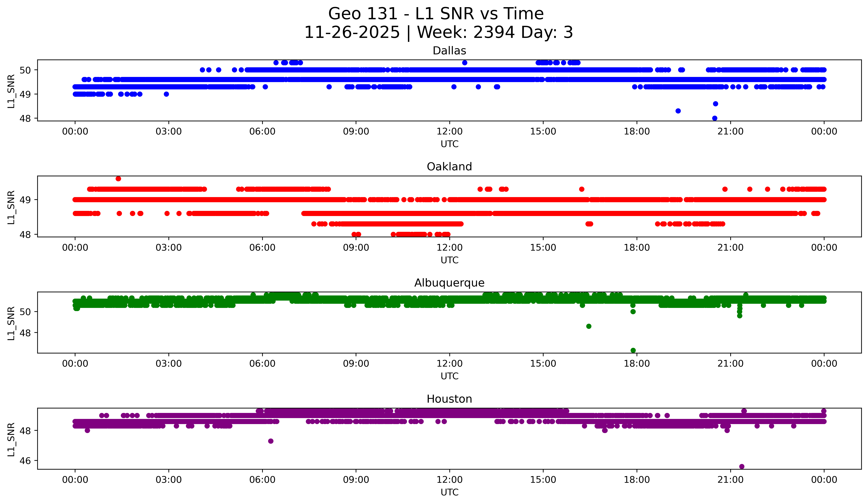
Task: Click the lowest green outlier in Albuquerque plot
Action: [x=633, y=350]
